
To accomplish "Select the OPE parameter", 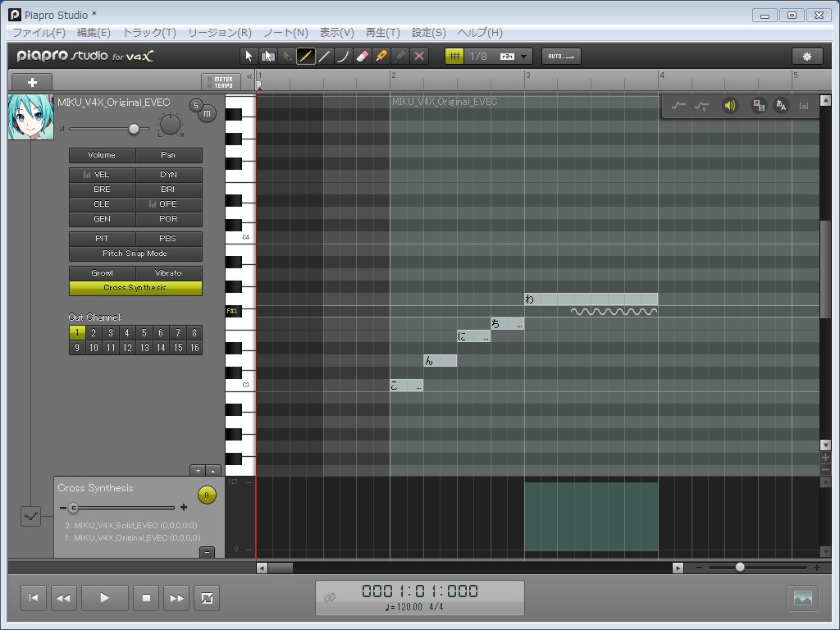I will pos(168,204).
